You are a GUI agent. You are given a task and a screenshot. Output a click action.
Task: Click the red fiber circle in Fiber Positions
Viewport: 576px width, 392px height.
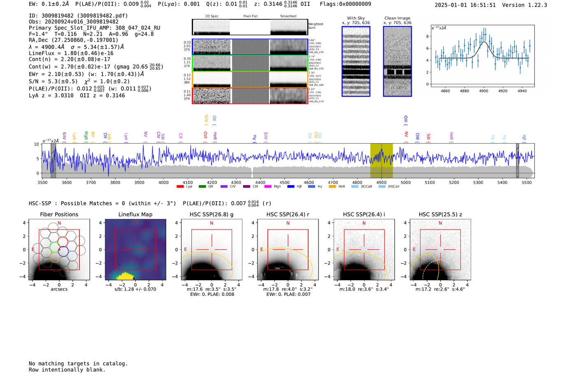[x=63, y=242]
